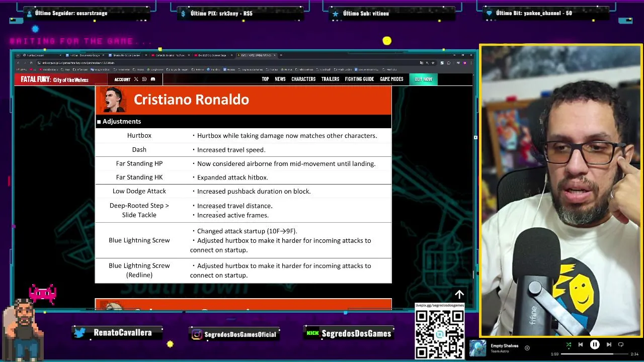Click the Cristiano Ronaldo heading

coord(191,100)
